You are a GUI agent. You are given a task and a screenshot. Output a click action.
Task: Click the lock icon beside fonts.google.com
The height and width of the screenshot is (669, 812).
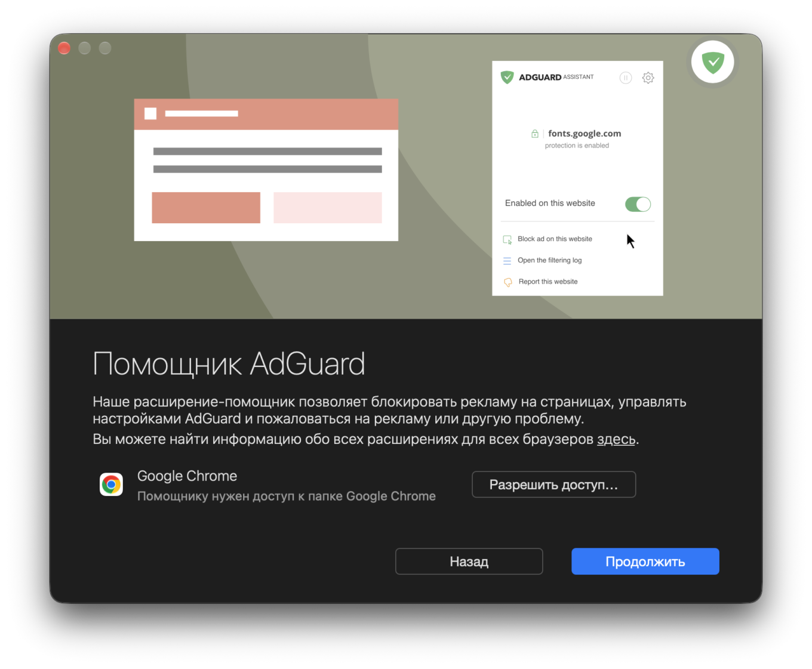pyautogui.click(x=535, y=134)
